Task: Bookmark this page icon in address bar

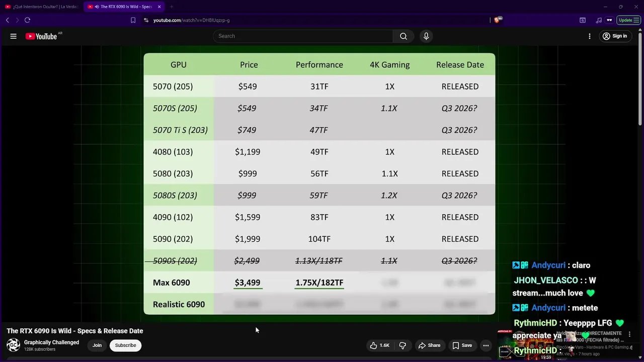Action: tap(133, 20)
